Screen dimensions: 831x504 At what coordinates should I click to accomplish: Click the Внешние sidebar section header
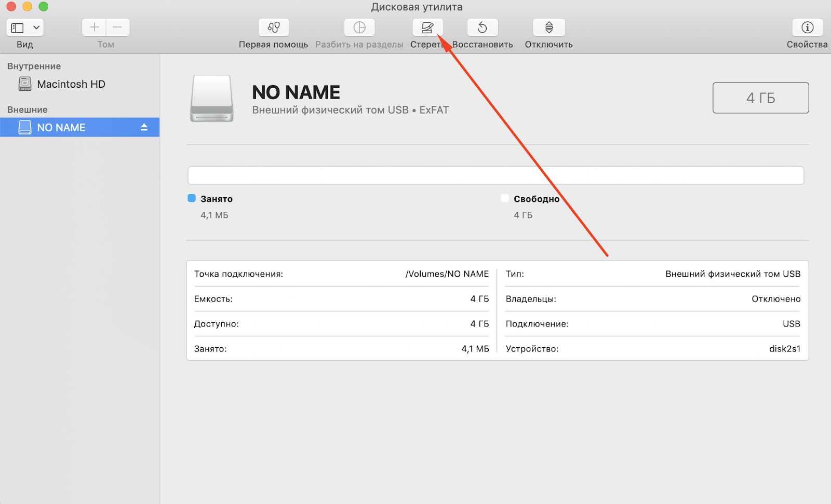pos(28,110)
